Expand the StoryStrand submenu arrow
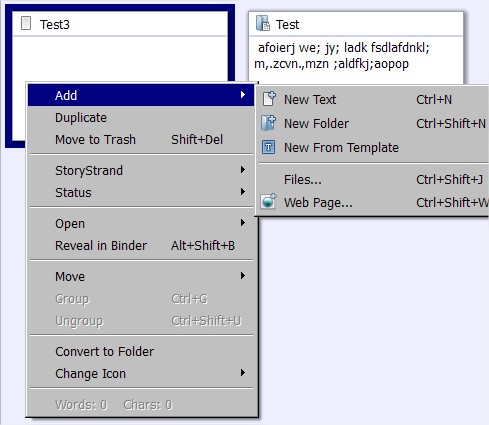Screen dimensions: 489x425 pos(243,170)
